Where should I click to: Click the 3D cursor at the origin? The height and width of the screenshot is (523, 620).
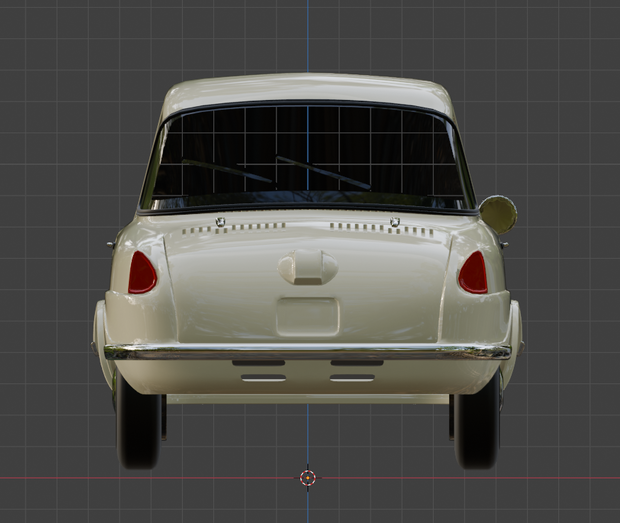(308, 478)
